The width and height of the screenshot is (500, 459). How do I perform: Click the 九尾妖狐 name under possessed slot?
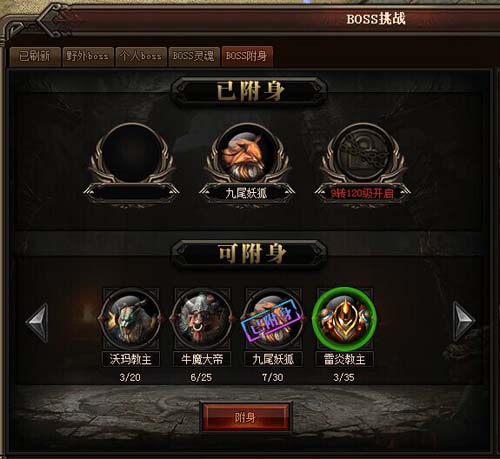246,193
